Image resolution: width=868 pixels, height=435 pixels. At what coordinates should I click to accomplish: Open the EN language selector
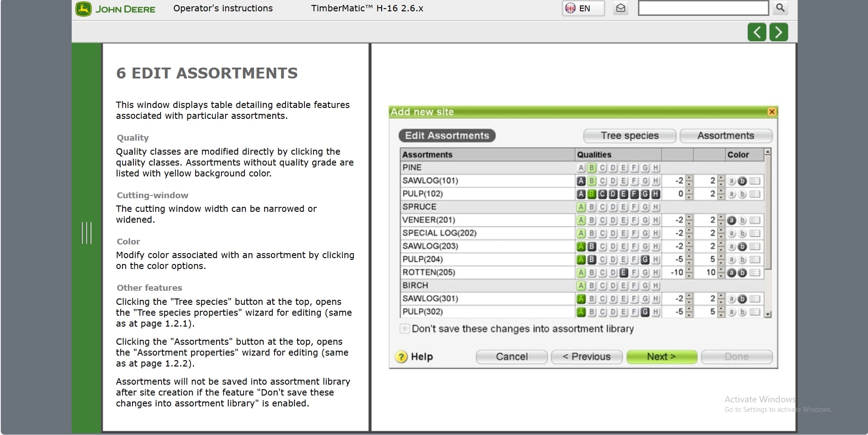pyautogui.click(x=583, y=8)
